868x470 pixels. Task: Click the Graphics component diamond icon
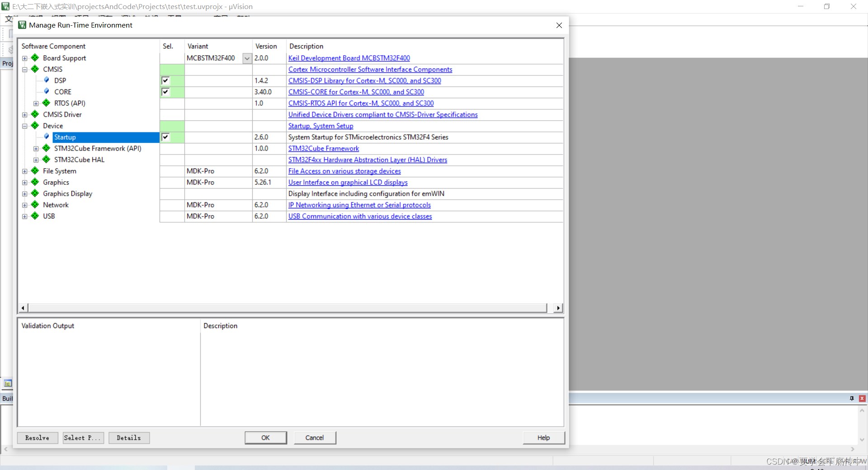[x=35, y=182]
